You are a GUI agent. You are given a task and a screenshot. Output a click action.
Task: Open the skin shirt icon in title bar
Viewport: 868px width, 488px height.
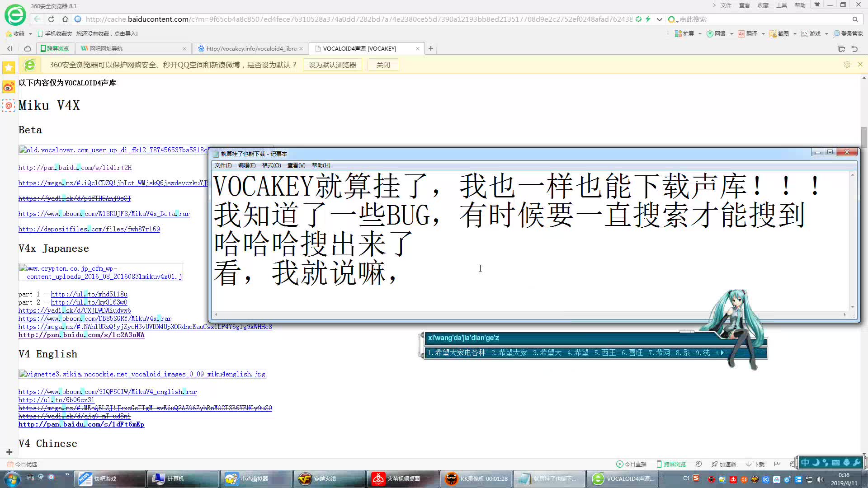[817, 5]
